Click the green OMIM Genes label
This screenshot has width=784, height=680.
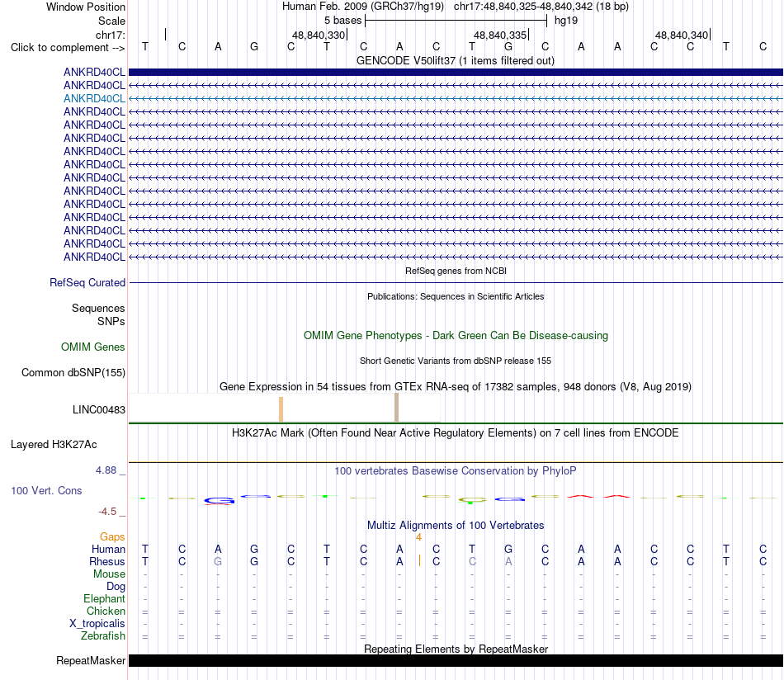[92, 347]
